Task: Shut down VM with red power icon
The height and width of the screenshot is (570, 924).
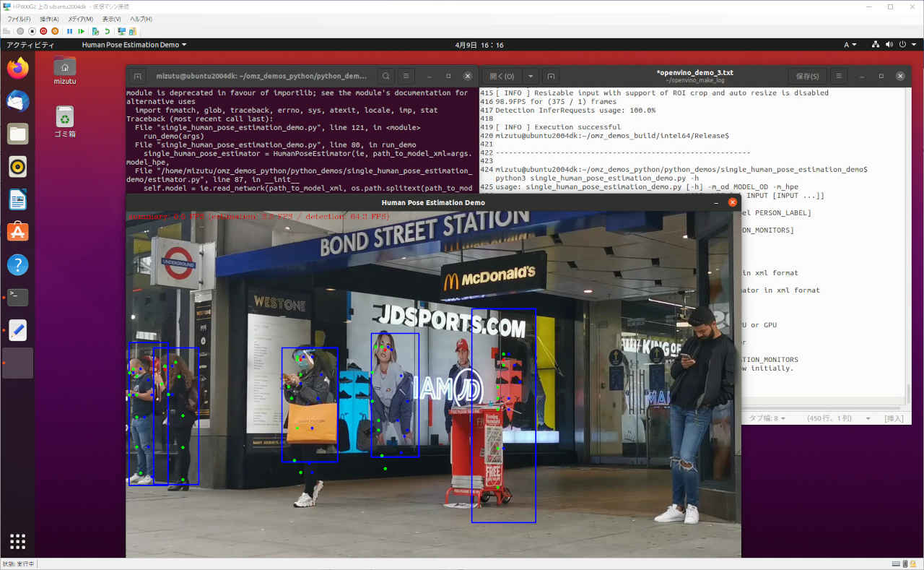Action: [x=43, y=31]
